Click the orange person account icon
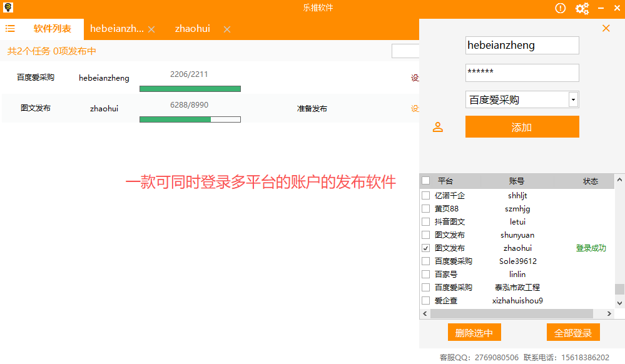This screenshot has width=625, height=364. pyautogui.click(x=438, y=126)
